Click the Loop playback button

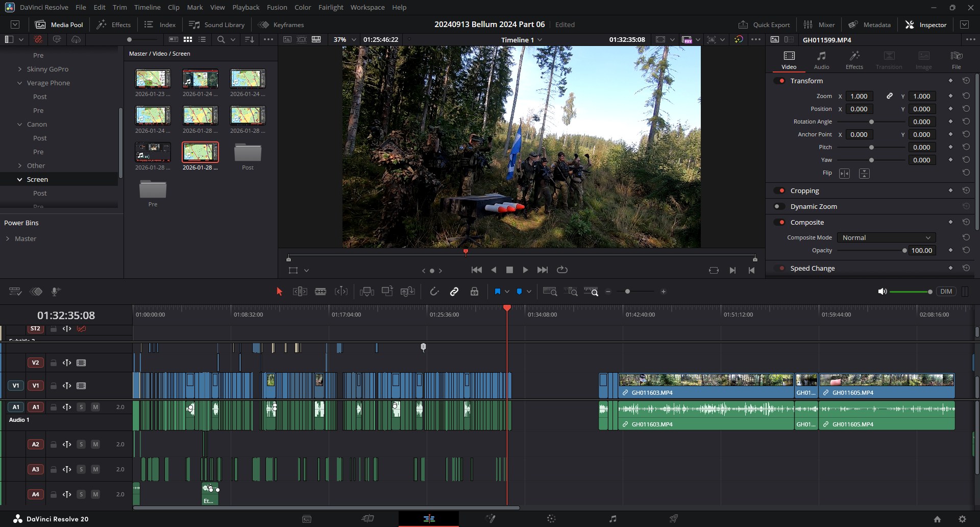[x=562, y=270]
